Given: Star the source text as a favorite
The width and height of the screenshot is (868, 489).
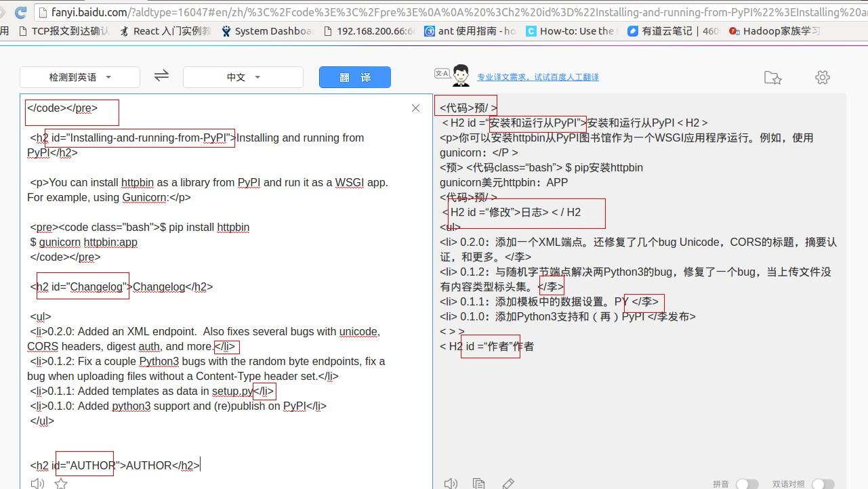Looking at the screenshot, I should tap(61, 483).
